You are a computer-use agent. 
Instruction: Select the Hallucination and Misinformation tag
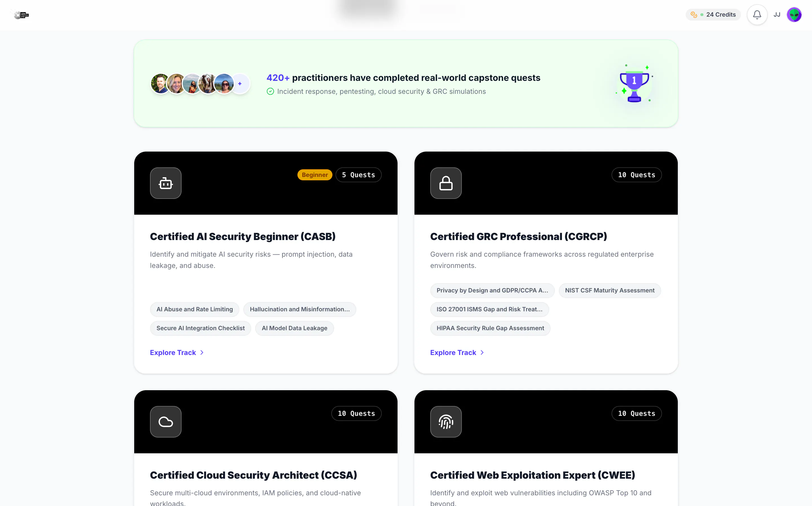[x=300, y=309]
